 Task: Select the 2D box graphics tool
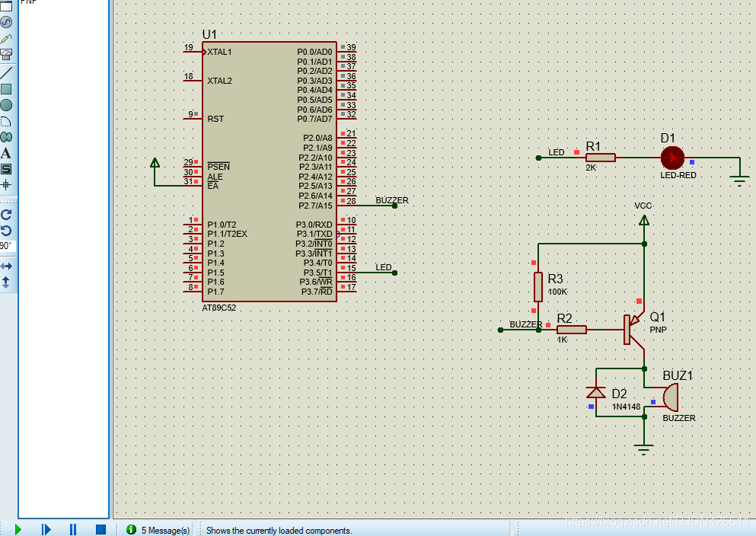6,89
